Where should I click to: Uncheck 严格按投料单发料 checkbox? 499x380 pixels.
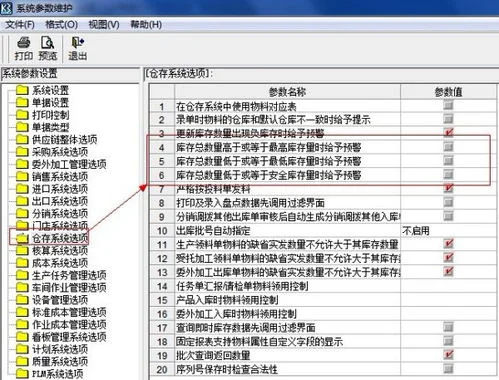pyautogui.click(x=448, y=188)
